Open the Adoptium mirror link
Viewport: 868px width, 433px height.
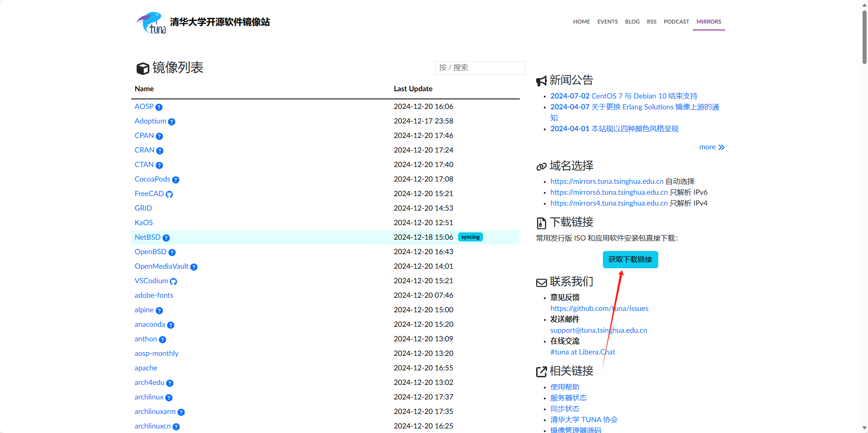click(x=150, y=121)
